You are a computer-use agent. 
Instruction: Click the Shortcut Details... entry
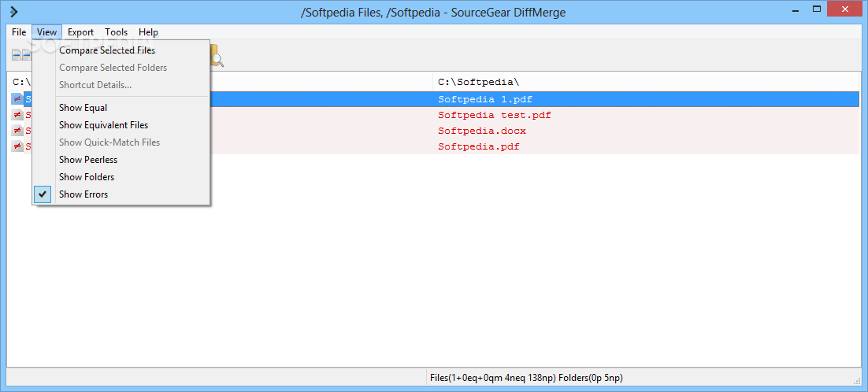pos(121,85)
